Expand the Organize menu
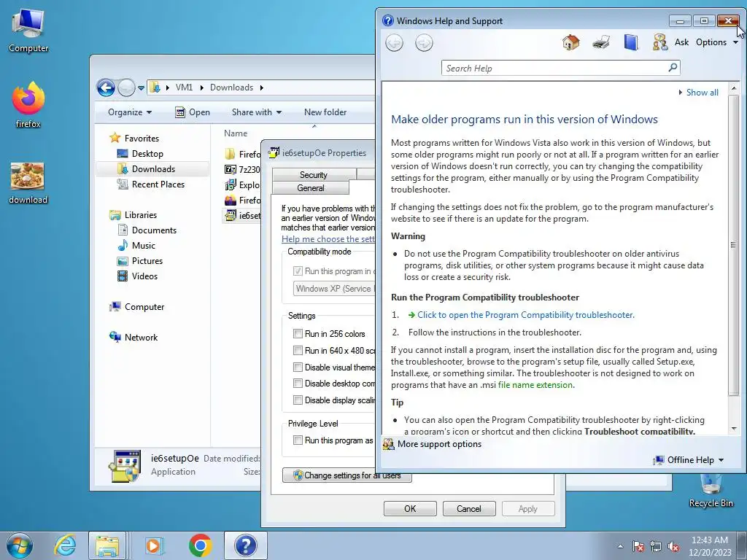The height and width of the screenshot is (560, 747). (130, 112)
